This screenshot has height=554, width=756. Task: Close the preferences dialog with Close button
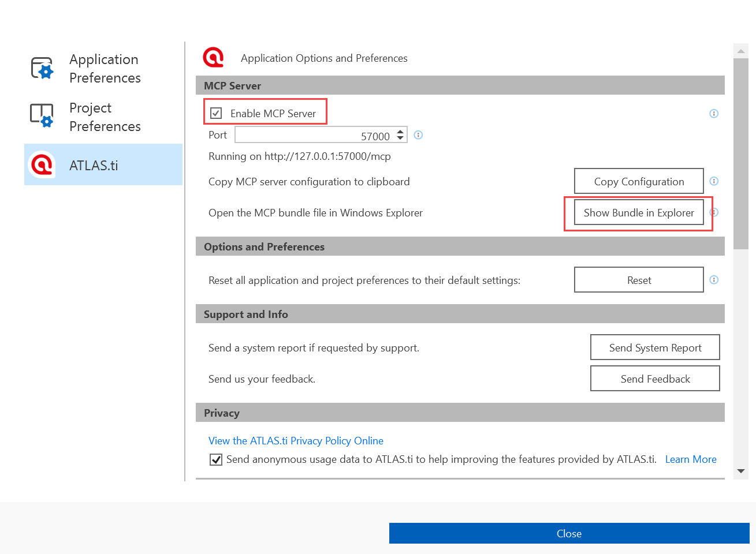coord(569,533)
